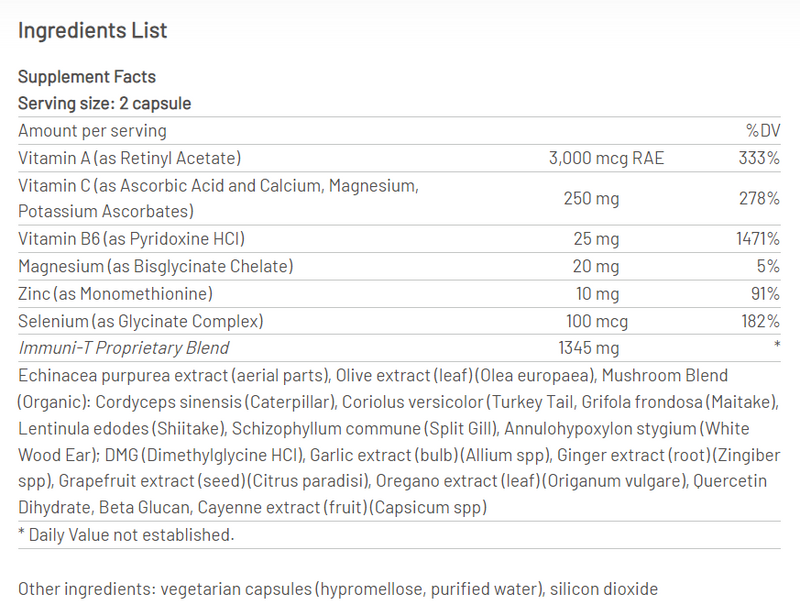
Task: Select the Supplement Facts title
Action: click(87, 77)
